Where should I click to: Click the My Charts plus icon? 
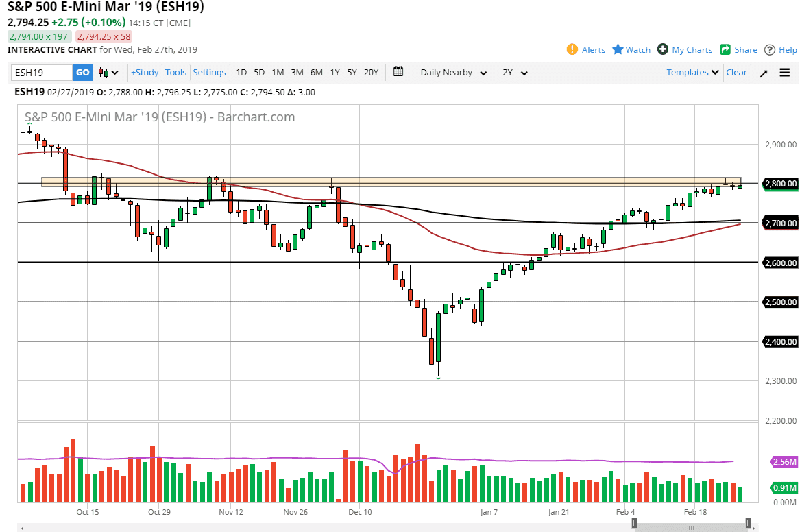(x=662, y=49)
